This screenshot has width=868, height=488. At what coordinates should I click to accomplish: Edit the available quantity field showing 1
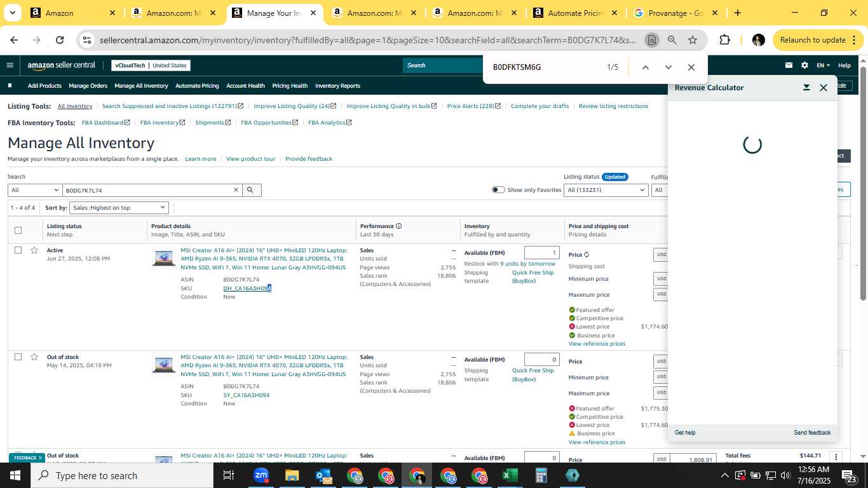coord(542,253)
